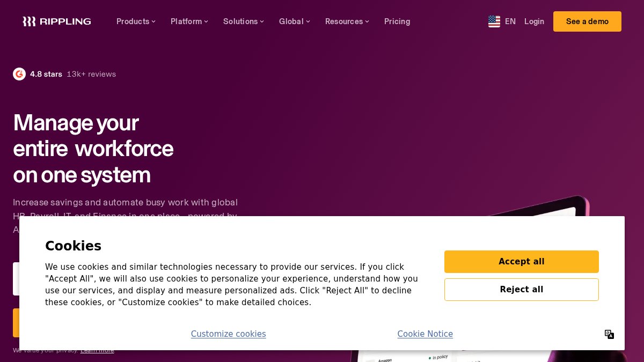Click the US flag language icon

(x=494, y=21)
